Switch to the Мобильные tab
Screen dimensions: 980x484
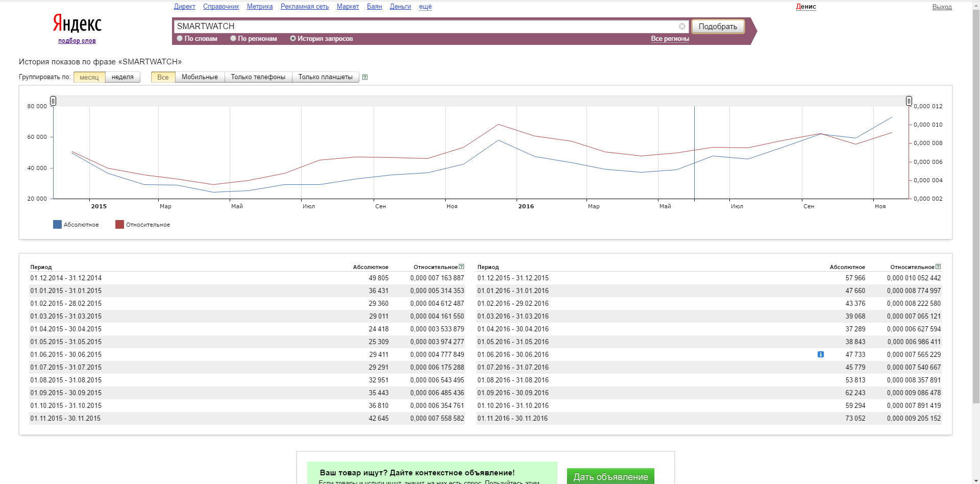pyautogui.click(x=200, y=77)
